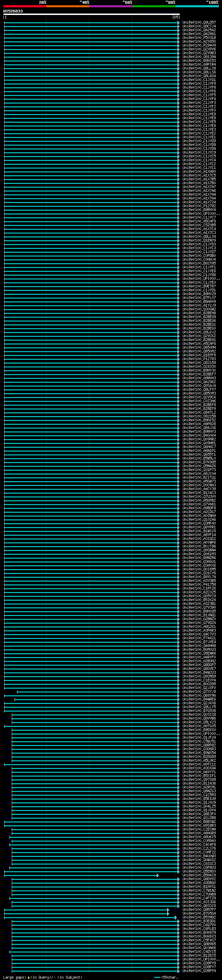This screenshot has width=222, height=980.
Task: Open hit UniRef100_B4WRE6
Action: [x=199, y=699]
